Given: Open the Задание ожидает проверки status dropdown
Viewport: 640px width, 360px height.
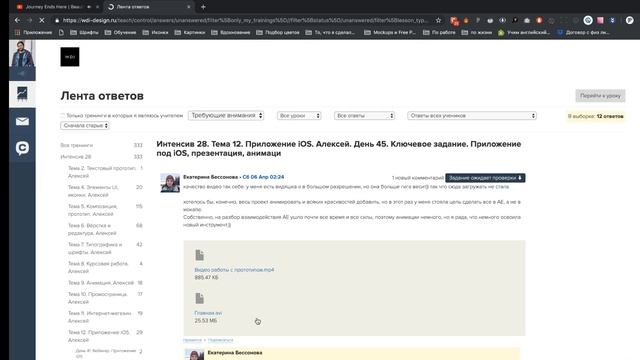Looking at the screenshot, I should pyautogui.click(x=485, y=178).
